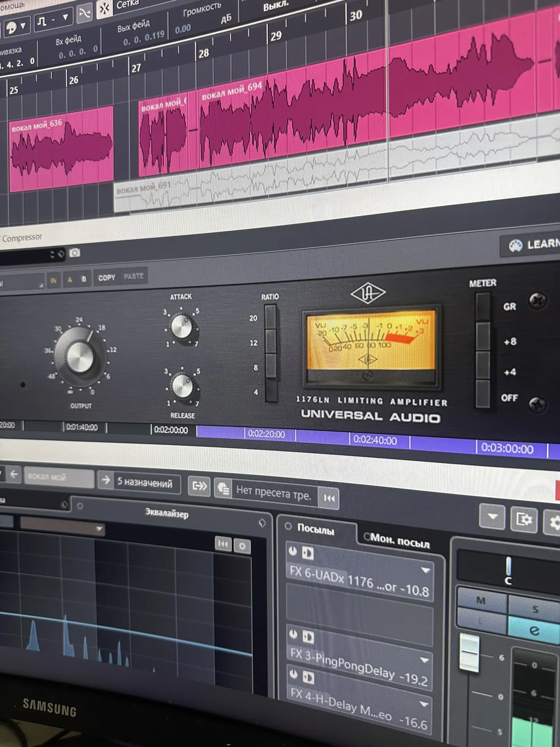Screen dimensions: 560x747
Task: Toggle the plugin IN bypass button
Action: pyautogui.click(x=54, y=280)
